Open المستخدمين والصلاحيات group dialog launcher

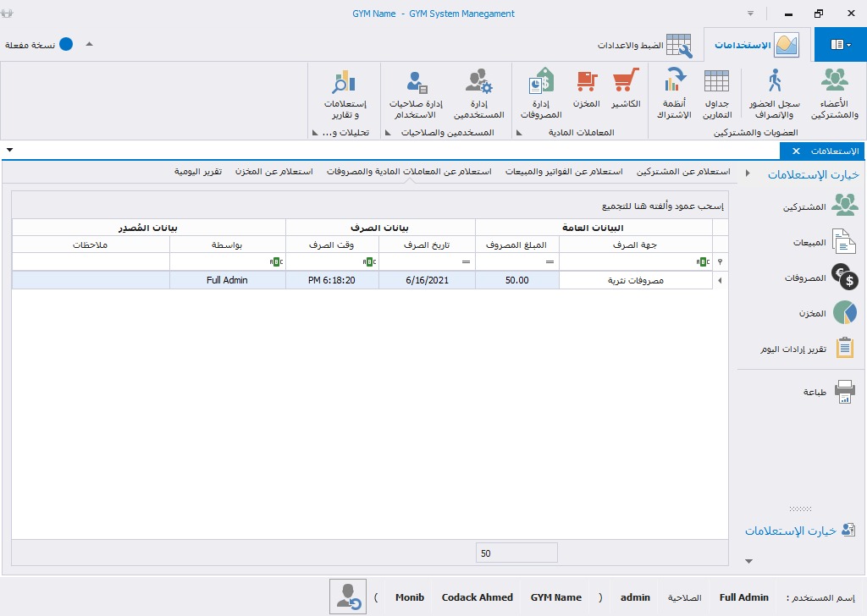[x=388, y=133]
